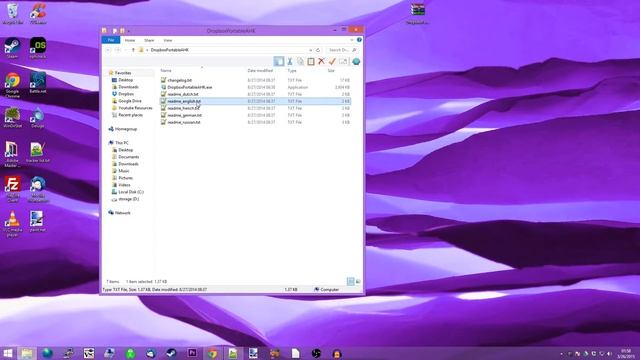Select readme_dutch.txt file
The height and width of the screenshot is (360, 640).
pyautogui.click(x=183, y=94)
